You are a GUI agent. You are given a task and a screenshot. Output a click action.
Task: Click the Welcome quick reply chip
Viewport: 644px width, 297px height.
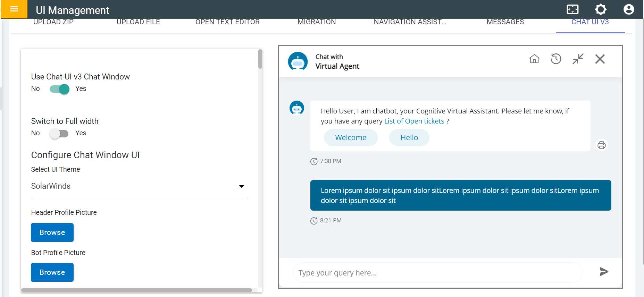click(351, 138)
